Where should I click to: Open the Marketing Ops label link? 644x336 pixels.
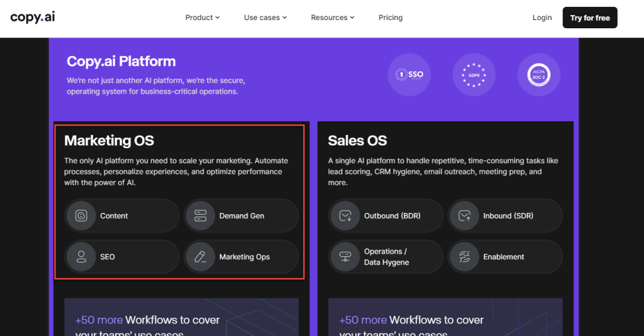tap(245, 257)
